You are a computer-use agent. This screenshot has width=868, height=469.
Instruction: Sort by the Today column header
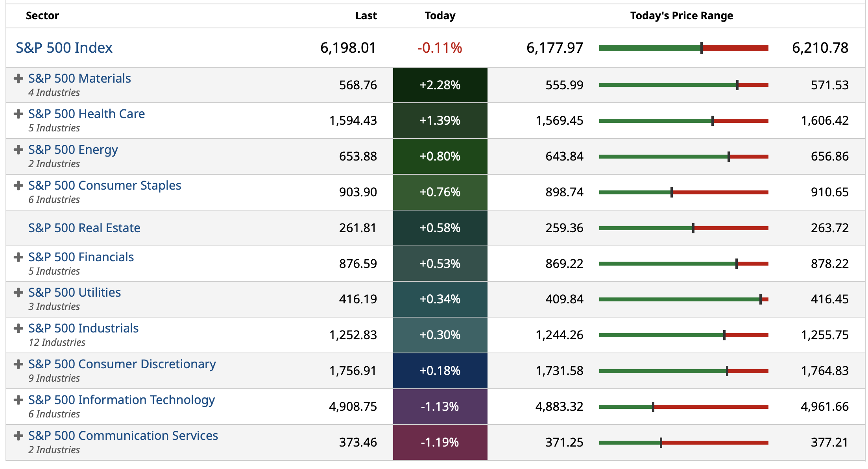click(440, 16)
